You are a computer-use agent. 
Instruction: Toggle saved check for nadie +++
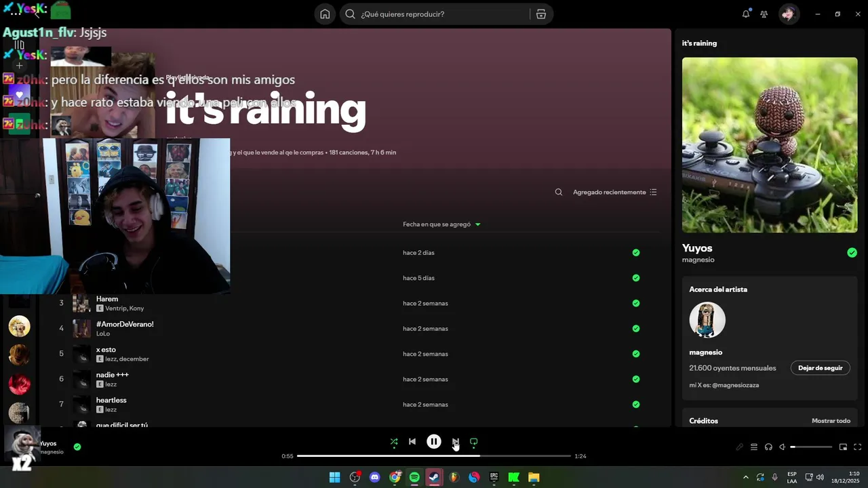pos(636,380)
